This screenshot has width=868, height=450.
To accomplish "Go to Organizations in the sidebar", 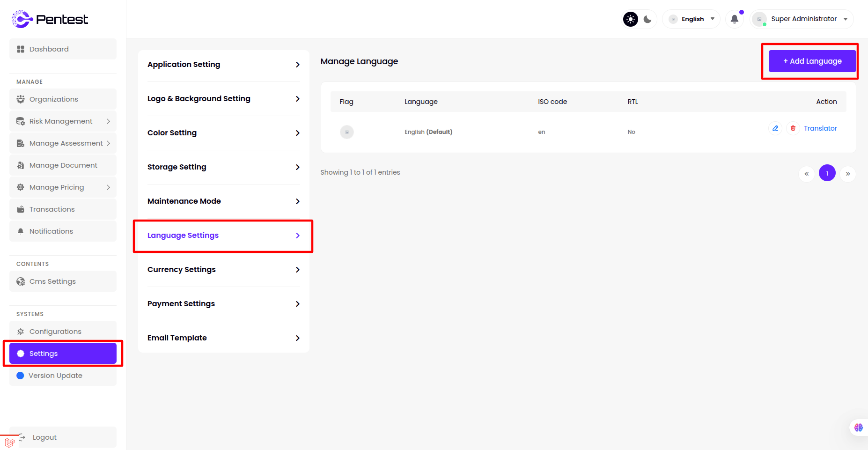I will [x=63, y=99].
